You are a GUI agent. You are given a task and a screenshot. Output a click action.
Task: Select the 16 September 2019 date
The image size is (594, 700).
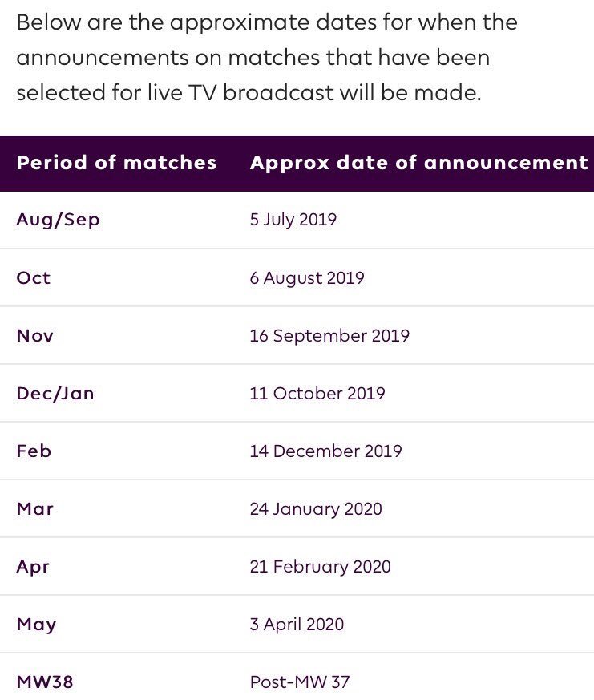tap(329, 336)
